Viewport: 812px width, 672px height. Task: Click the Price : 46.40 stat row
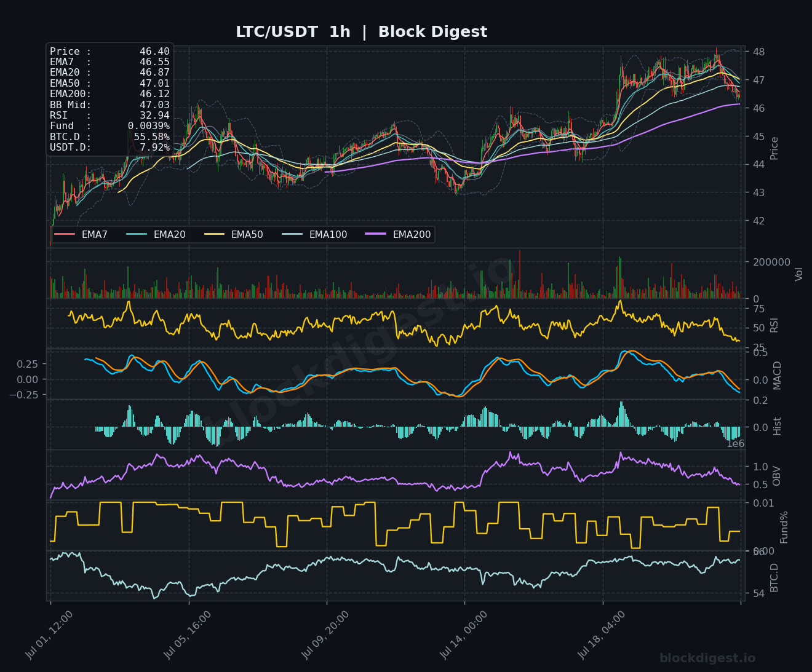click(x=109, y=52)
